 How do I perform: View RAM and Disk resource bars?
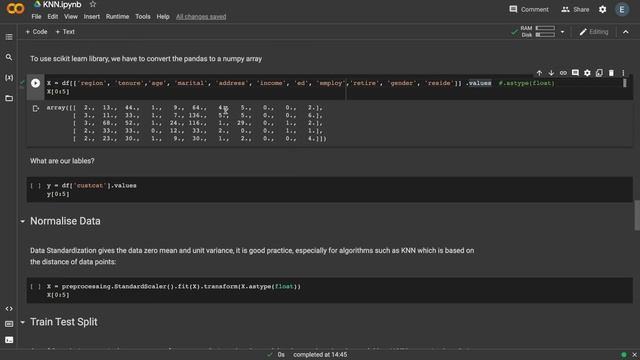click(x=538, y=31)
